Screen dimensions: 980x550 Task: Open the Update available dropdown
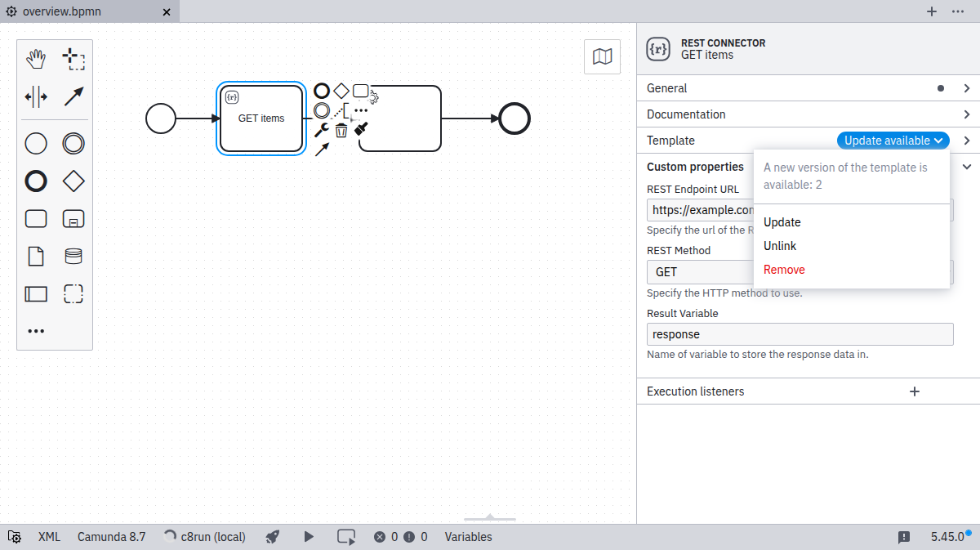[x=893, y=141]
